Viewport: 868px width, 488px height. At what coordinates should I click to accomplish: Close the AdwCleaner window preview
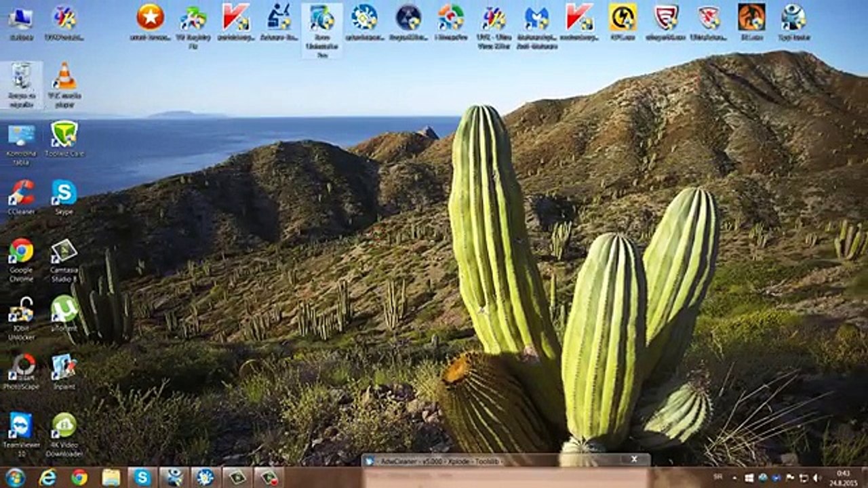(634, 460)
